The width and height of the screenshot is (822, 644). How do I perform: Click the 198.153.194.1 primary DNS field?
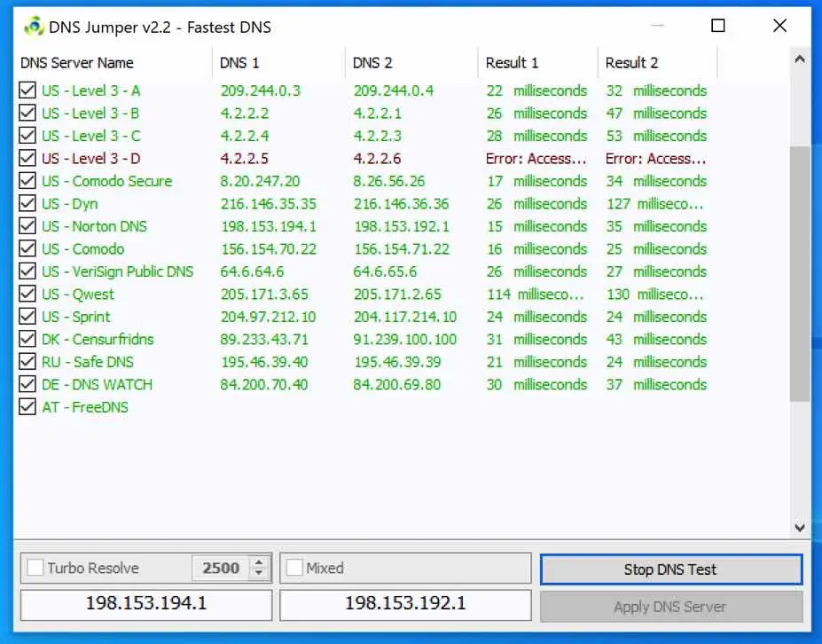coord(146,604)
